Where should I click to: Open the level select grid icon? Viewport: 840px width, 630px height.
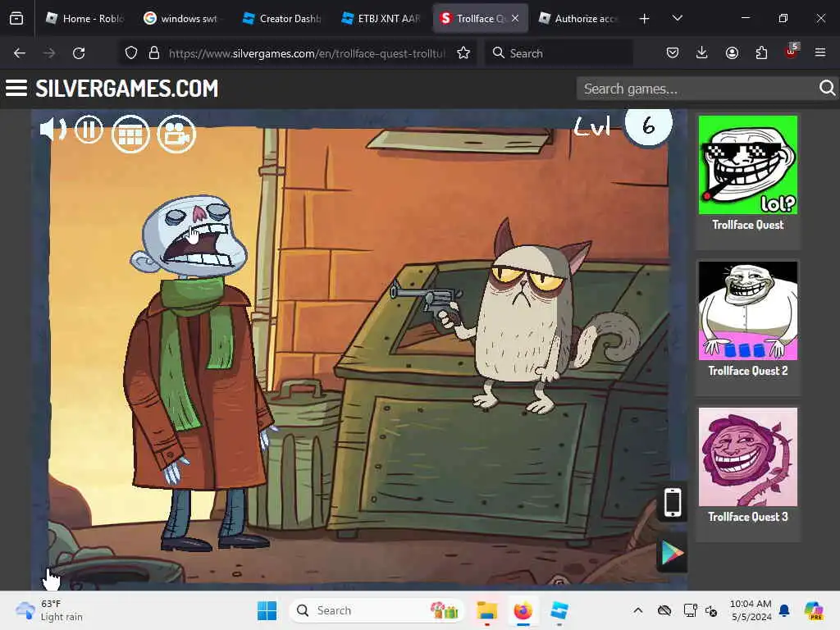[x=130, y=135]
